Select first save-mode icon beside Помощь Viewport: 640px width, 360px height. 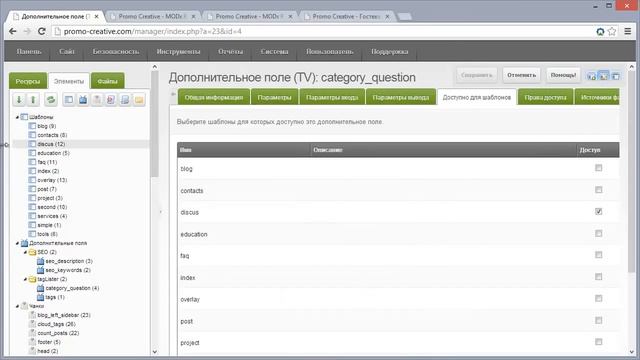coord(591,76)
